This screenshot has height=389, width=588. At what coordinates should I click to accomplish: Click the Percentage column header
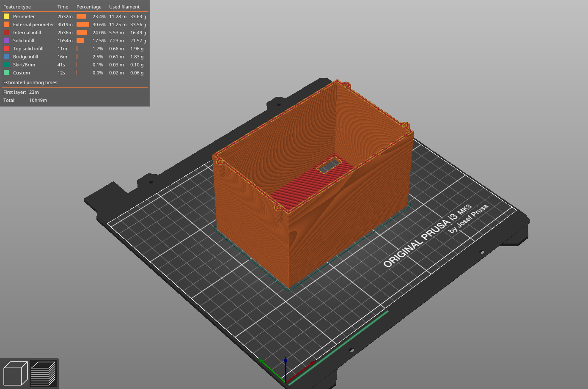(x=89, y=7)
